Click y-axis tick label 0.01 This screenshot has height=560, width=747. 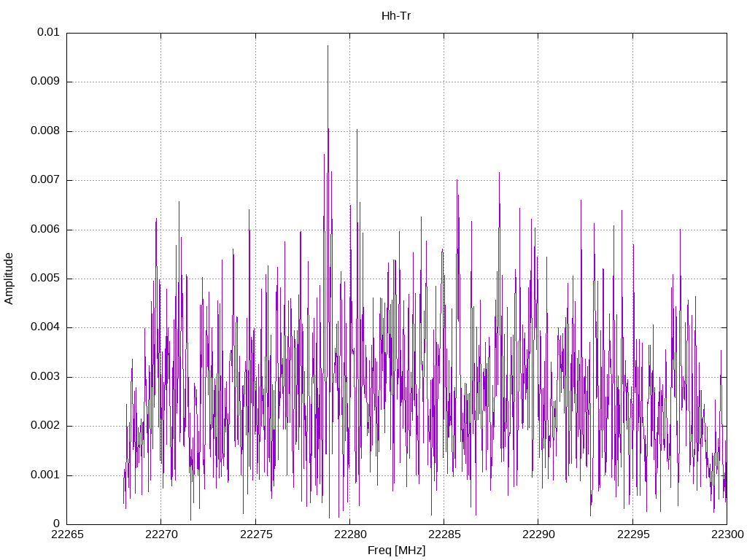click(48, 32)
